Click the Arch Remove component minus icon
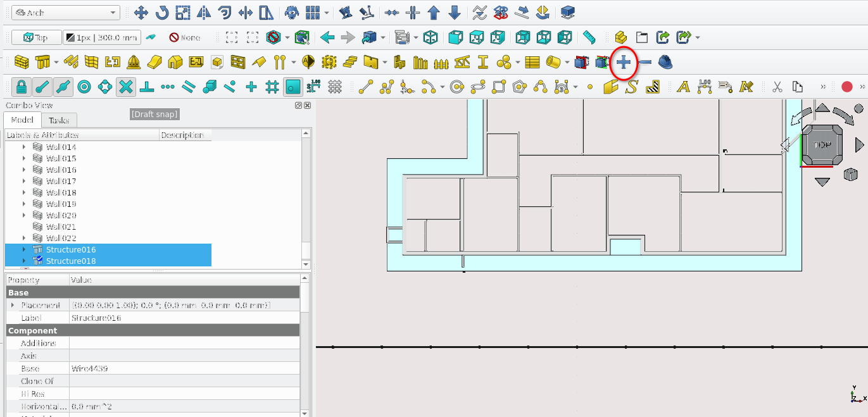 (645, 62)
